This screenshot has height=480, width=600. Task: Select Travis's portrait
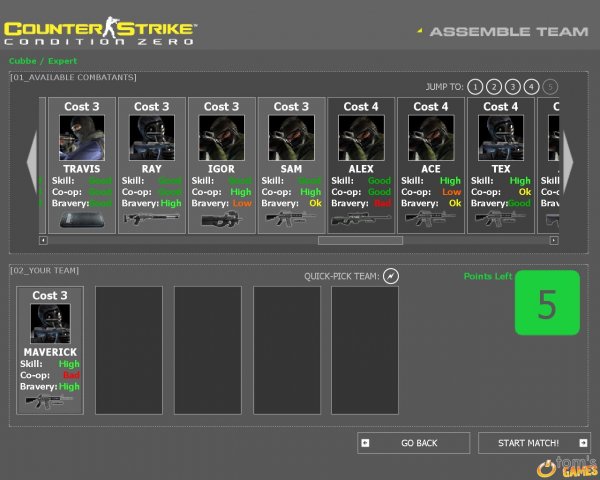tap(82, 138)
